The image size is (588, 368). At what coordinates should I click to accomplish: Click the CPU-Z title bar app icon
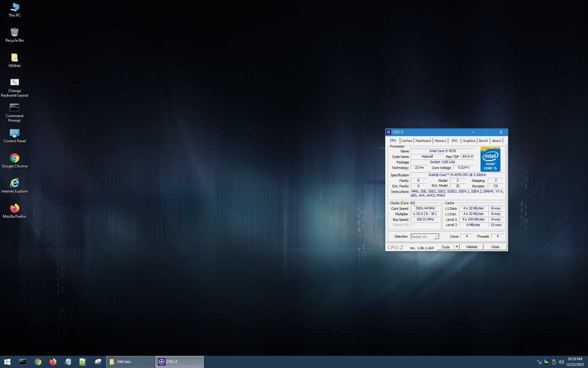389,132
